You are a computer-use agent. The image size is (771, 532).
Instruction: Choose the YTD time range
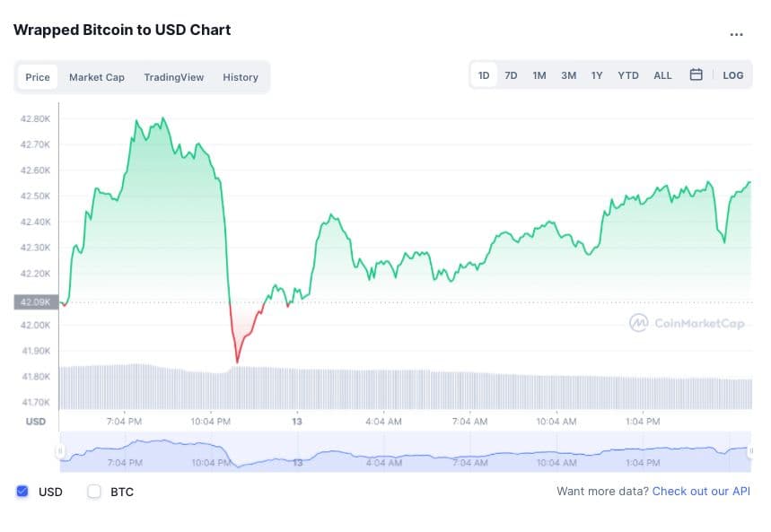tap(628, 75)
